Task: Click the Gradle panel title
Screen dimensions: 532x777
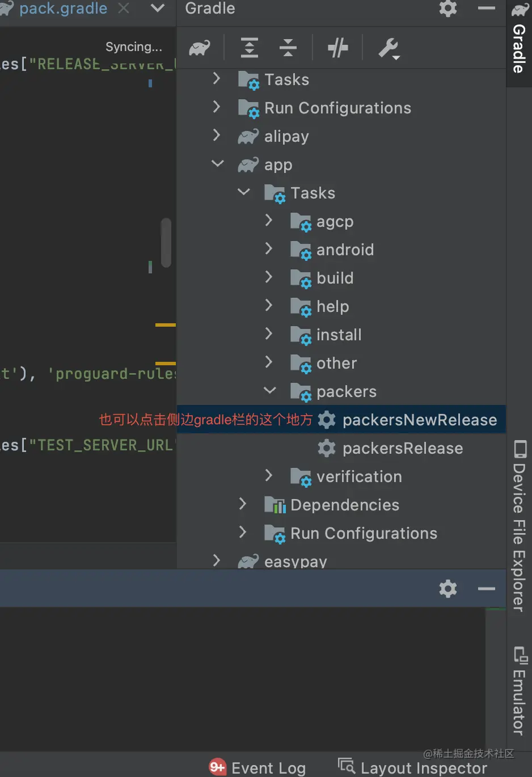Action: 210,9
